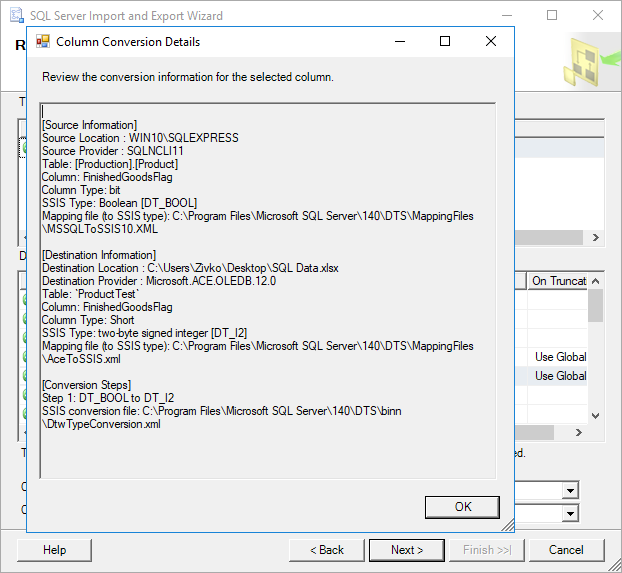Click the \AceToSSIS.xml text

pyautogui.click(x=81, y=359)
